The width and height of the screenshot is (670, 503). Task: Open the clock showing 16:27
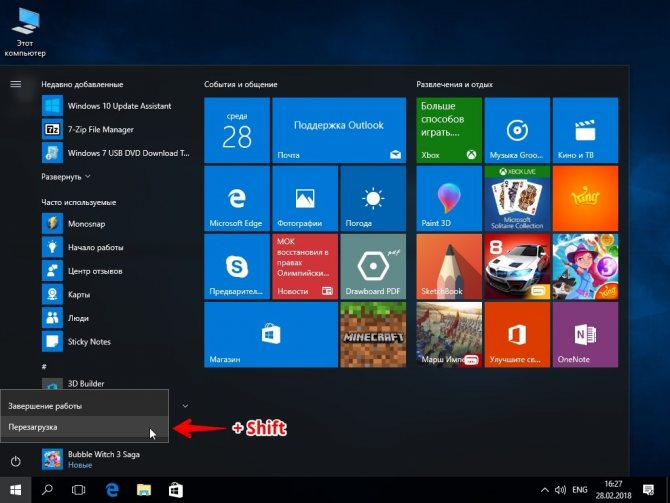[x=613, y=490]
